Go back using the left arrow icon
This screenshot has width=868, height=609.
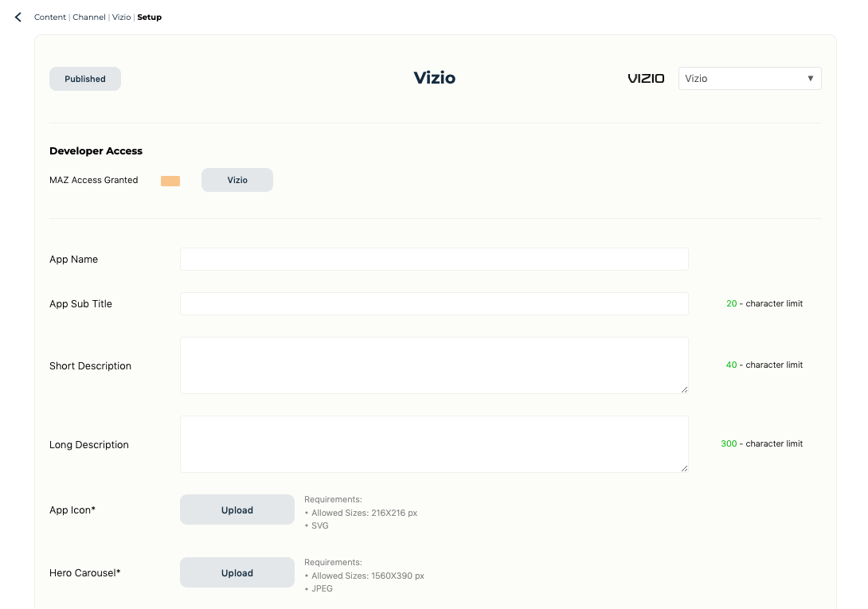click(x=18, y=18)
